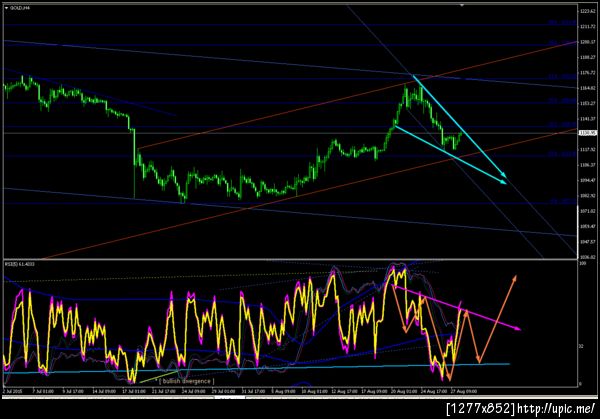
Task: Click the '17 Jul 01:00' time axis label
Action: 134,391
